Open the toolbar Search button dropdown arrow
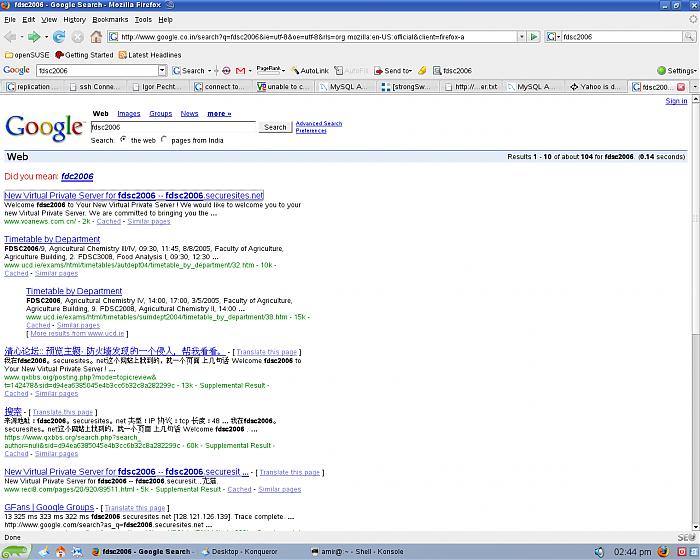 coord(209,71)
